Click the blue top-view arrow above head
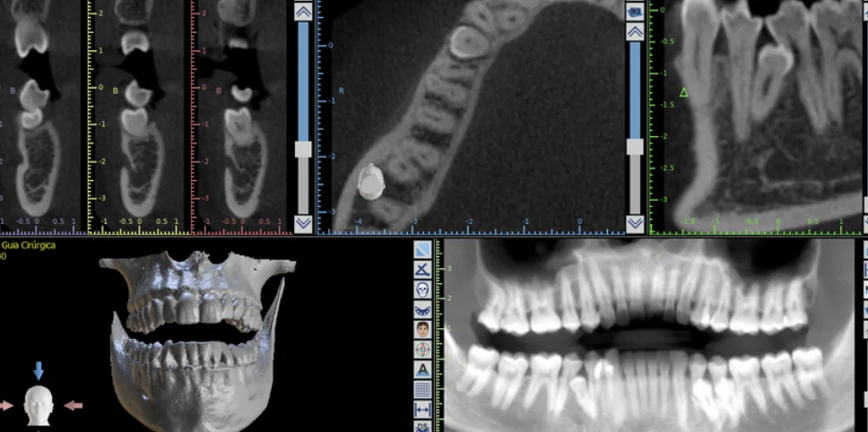Image resolution: width=868 pixels, height=432 pixels. (x=39, y=371)
